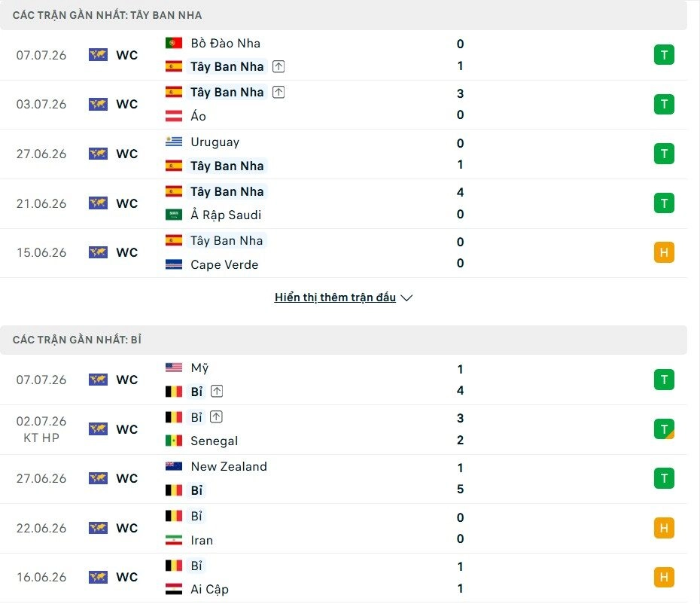The image size is (700, 604).
Task: Click the orange H badge for Iran match
Action: pos(664,528)
